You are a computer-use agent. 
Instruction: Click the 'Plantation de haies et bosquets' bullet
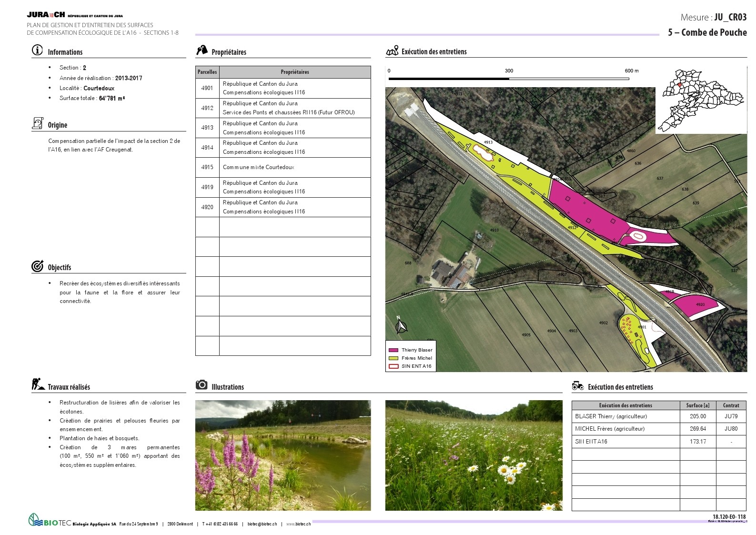click(99, 438)
